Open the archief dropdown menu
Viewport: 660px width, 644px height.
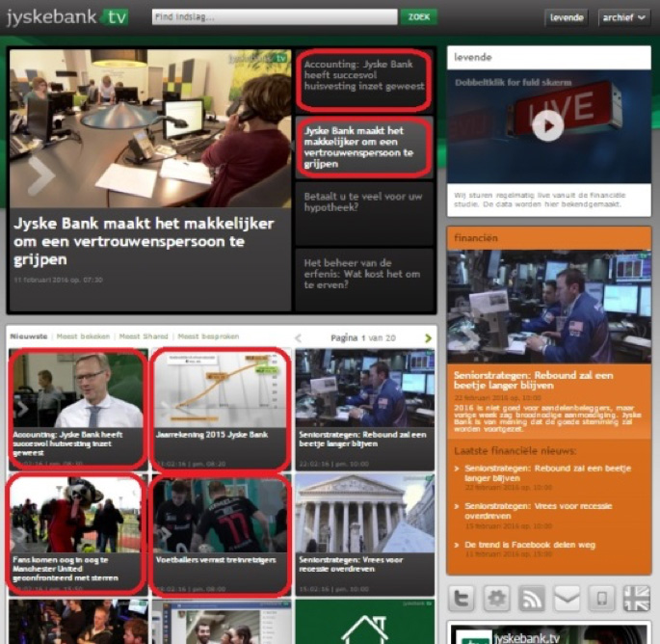tap(623, 17)
